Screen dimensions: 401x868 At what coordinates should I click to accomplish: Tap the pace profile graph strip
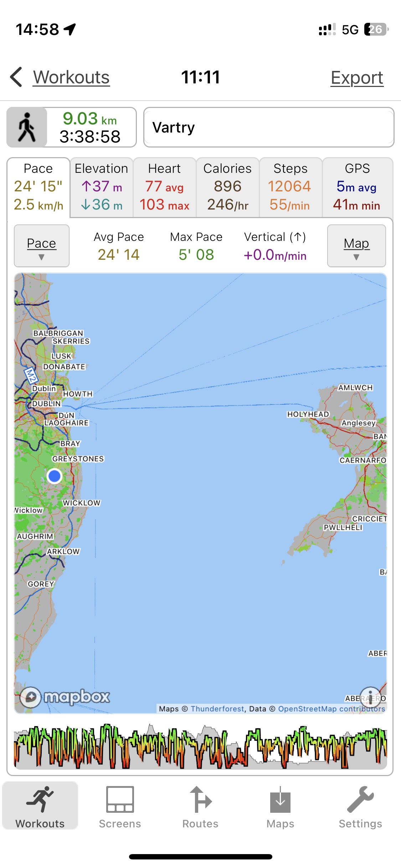[x=200, y=746]
